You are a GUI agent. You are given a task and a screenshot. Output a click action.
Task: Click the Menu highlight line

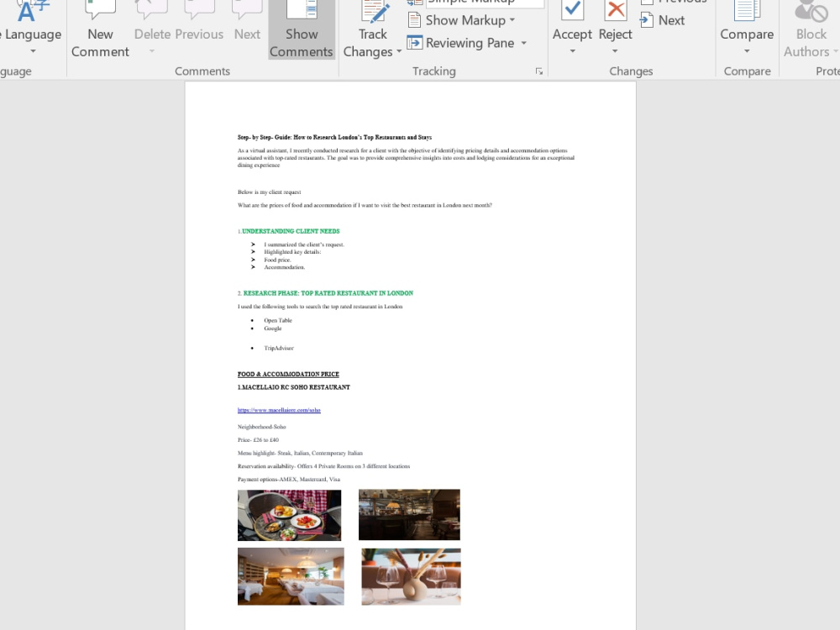tap(300, 454)
